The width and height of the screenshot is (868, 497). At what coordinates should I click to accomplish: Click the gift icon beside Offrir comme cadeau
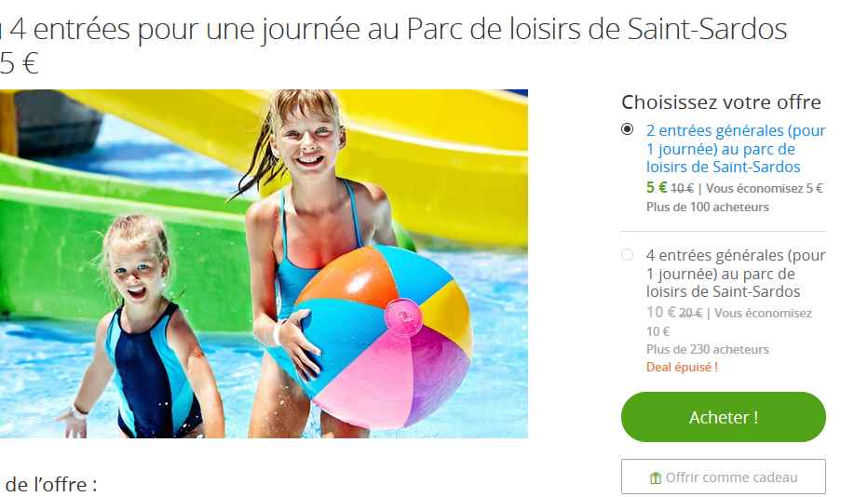(x=656, y=477)
